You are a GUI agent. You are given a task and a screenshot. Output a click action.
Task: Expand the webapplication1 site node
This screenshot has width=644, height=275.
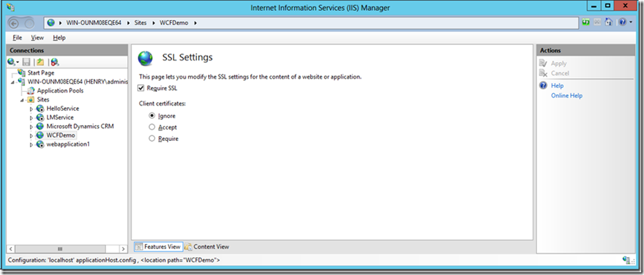32,144
